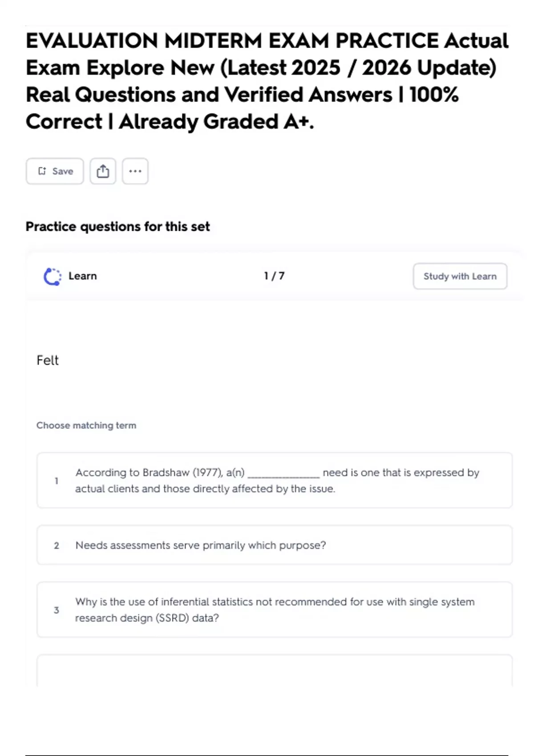Image resolution: width=534 pixels, height=756 pixels.
Task: Click the number 1 answer badge
Action: [57, 481]
